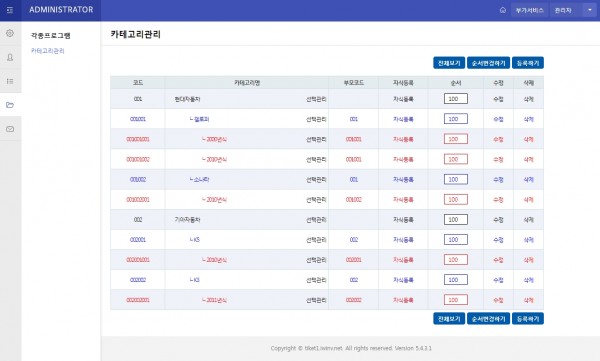Click parent code 001002 in row 001002001
Screen dimensions: 600x361
click(354, 199)
